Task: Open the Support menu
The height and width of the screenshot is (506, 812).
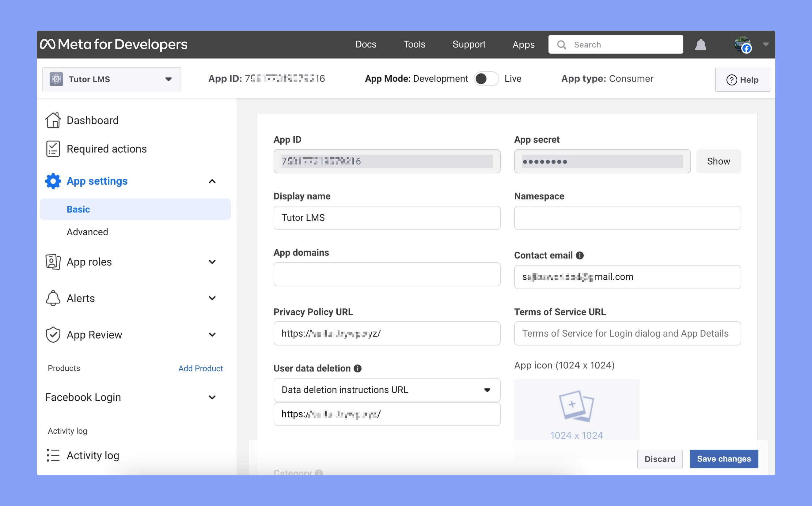Action: (x=469, y=44)
